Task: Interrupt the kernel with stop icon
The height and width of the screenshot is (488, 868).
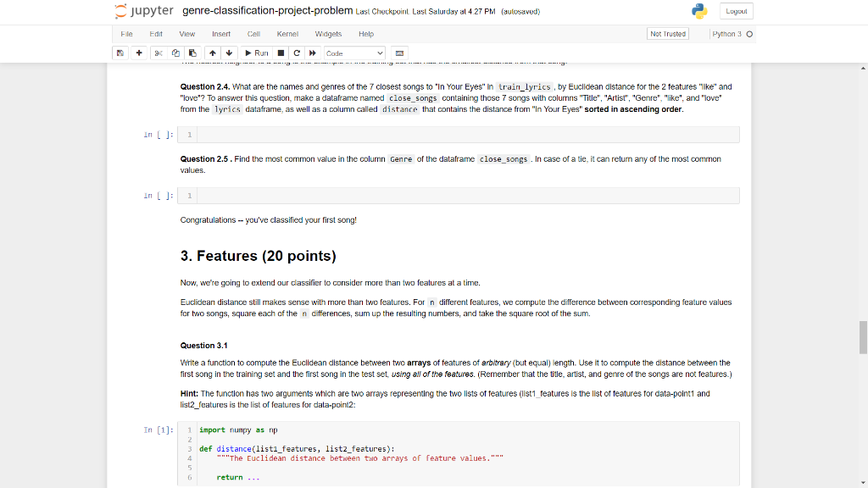Action: pyautogui.click(x=280, y=53)
